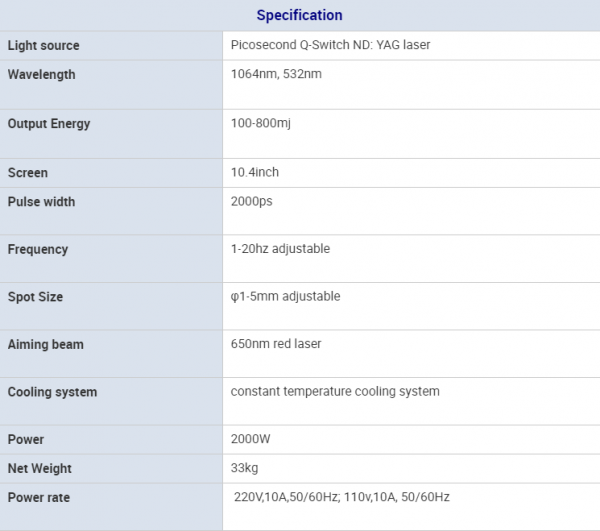Select the Pulse width label
The width and height of the screenshot is (600, 531).
[x=42, y=202]
